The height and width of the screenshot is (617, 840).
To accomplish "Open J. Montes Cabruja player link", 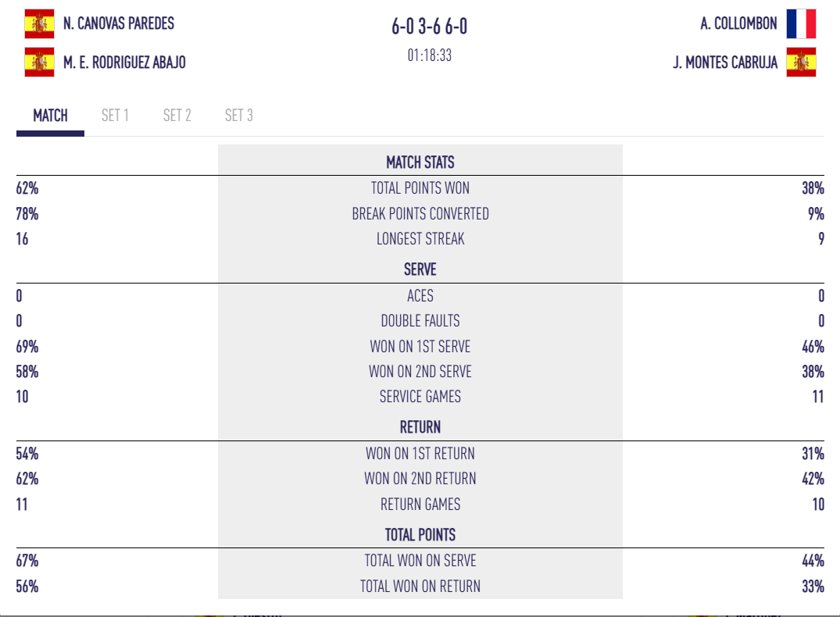I will pyautogui.click(x=725, y=62).
